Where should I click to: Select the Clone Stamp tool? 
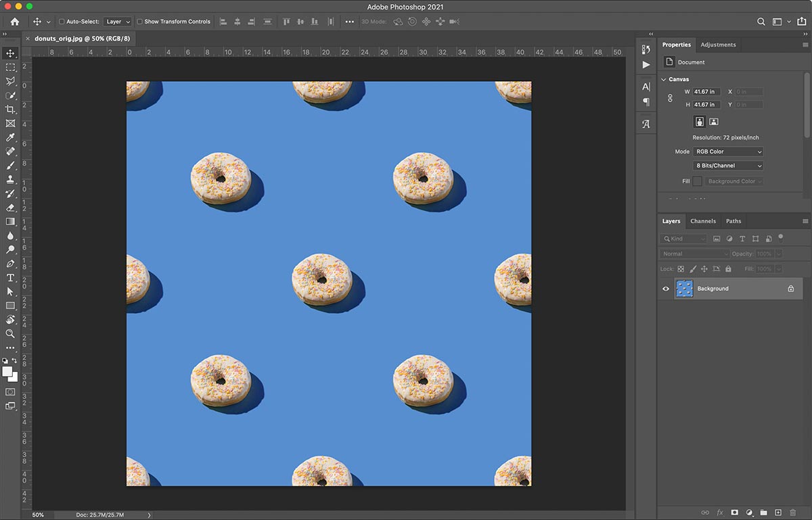click(x=11, y=179)
